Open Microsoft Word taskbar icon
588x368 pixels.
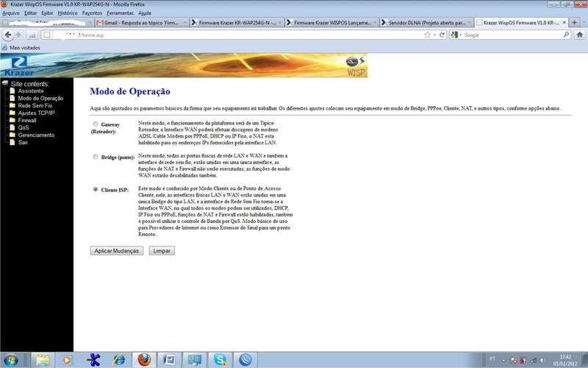(170, 360)
